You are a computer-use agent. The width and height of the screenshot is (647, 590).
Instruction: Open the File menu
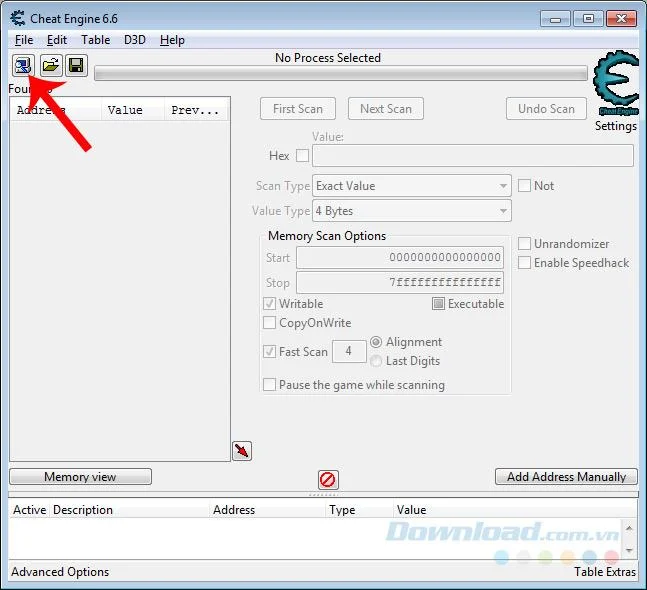coord(24,40)
